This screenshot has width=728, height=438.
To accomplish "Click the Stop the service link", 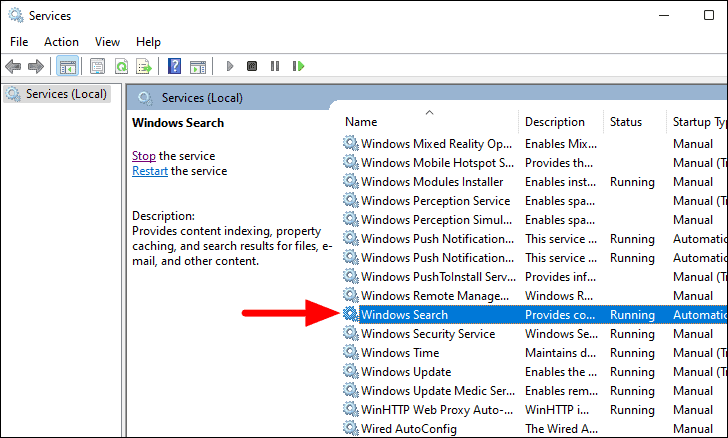I will (143, 156).
